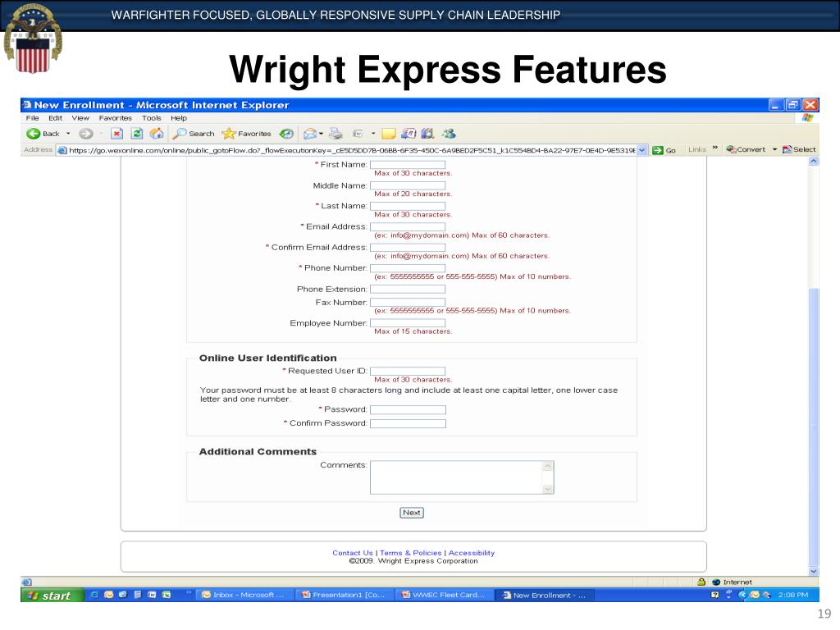Focus the Employee Number field
The height and width of the screenshot is (630, 840).
click(x=408, y=323)
